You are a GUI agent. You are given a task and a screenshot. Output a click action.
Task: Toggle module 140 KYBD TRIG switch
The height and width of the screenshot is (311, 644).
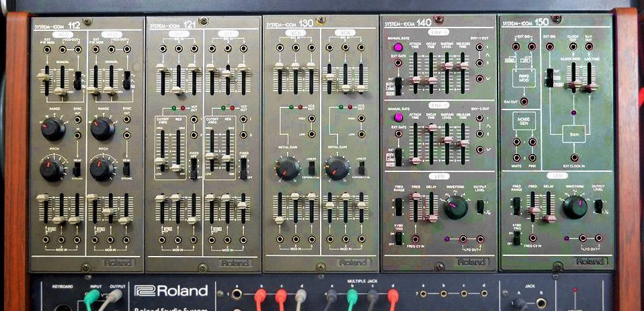coord(399,238)
